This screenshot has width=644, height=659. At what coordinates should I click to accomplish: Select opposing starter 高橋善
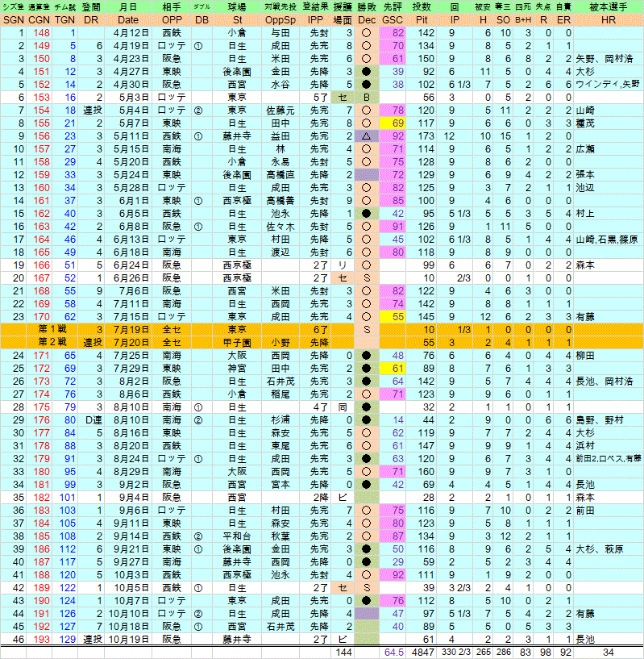tap(280, 201)
